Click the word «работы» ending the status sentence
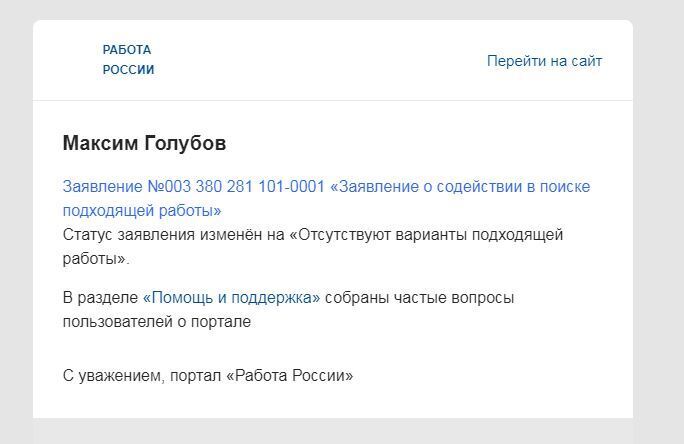Screen dimensions: 684x444 [x=92, y=259]
